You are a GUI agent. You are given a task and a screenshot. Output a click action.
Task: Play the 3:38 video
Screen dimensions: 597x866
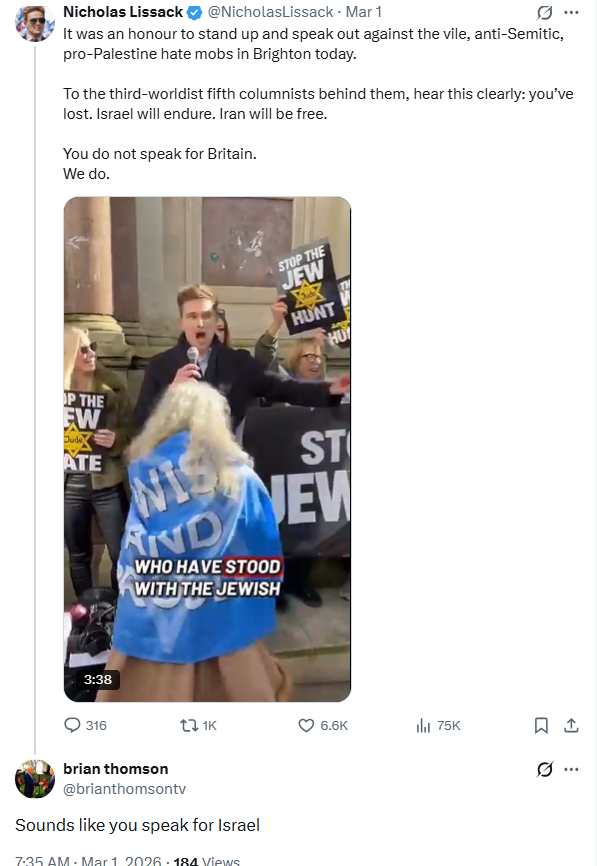(x=207, y=449)
